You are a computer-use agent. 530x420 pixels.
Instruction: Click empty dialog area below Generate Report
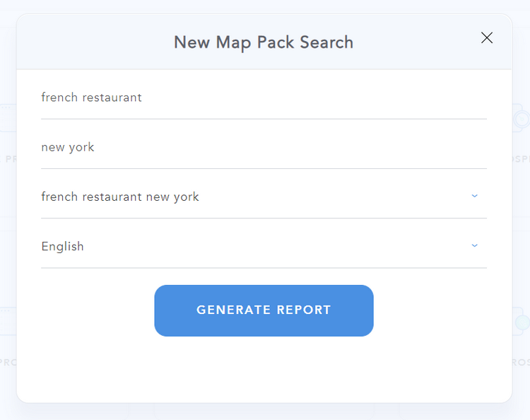coord(264,368)
